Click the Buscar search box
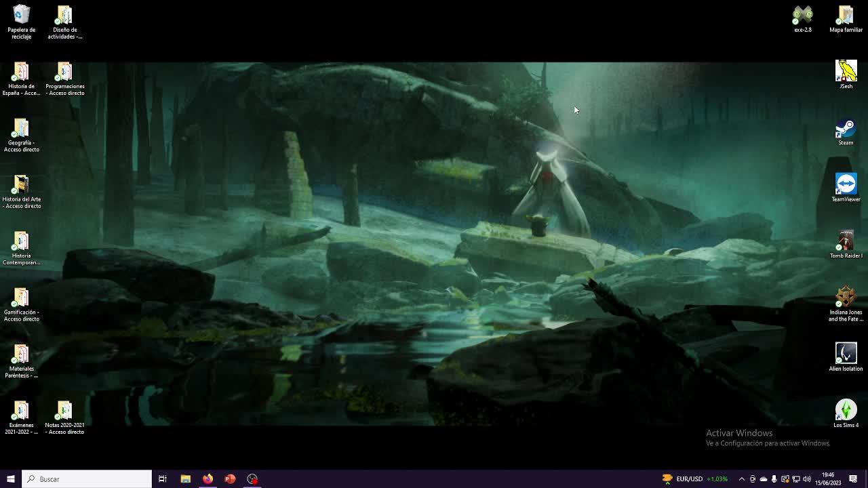 pyautogui.click(x=87, y=479)
